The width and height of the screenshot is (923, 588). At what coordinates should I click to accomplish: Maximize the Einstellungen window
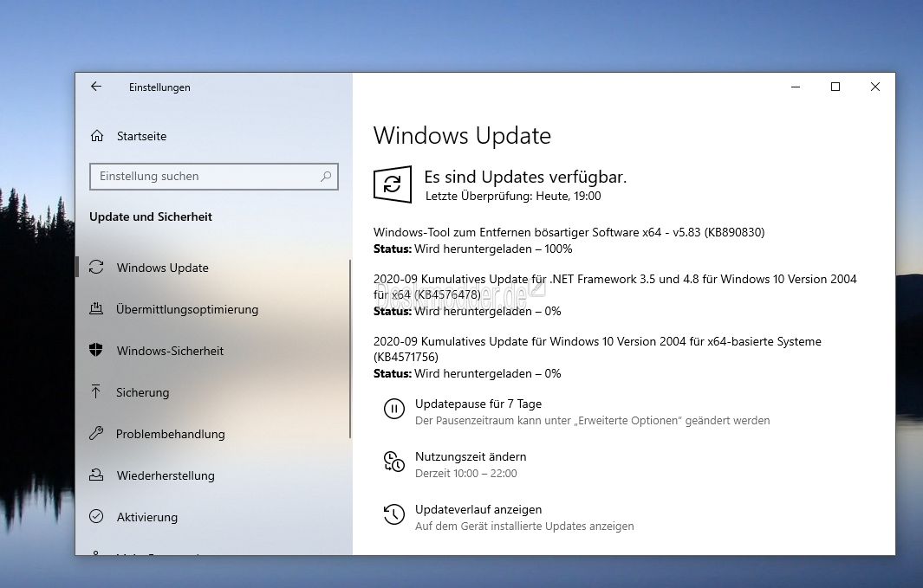coord(835,87)
